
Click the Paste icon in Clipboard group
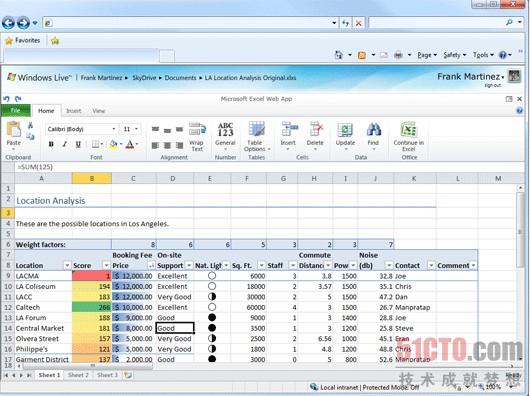click(x=14, y=130)
